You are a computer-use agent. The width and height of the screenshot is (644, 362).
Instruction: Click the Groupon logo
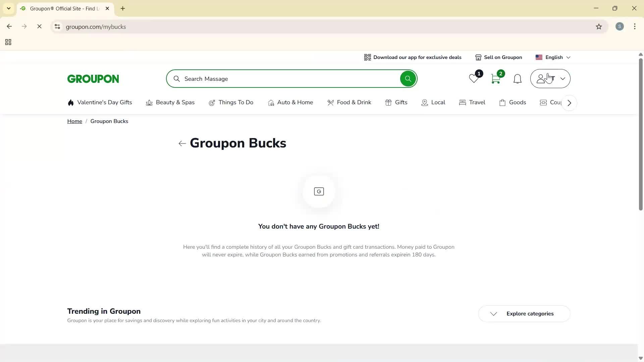click(x=93, y=78)
